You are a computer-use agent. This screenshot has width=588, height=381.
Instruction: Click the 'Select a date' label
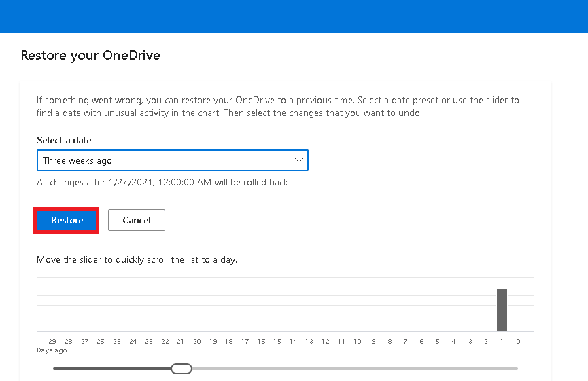tap(64, 140)
